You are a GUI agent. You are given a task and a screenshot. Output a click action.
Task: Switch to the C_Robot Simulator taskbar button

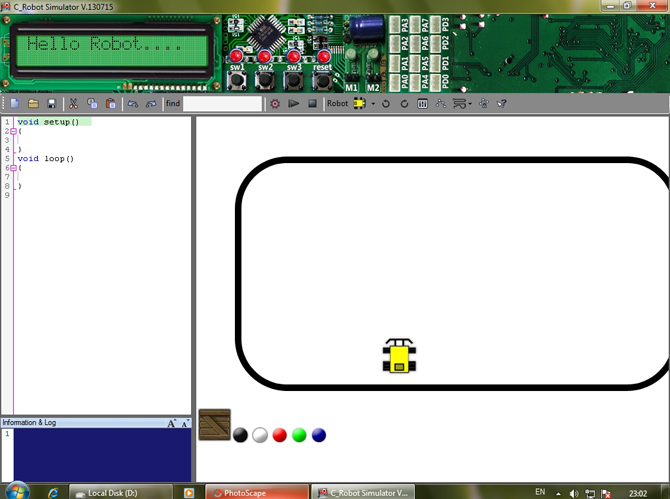coord(363,493)
